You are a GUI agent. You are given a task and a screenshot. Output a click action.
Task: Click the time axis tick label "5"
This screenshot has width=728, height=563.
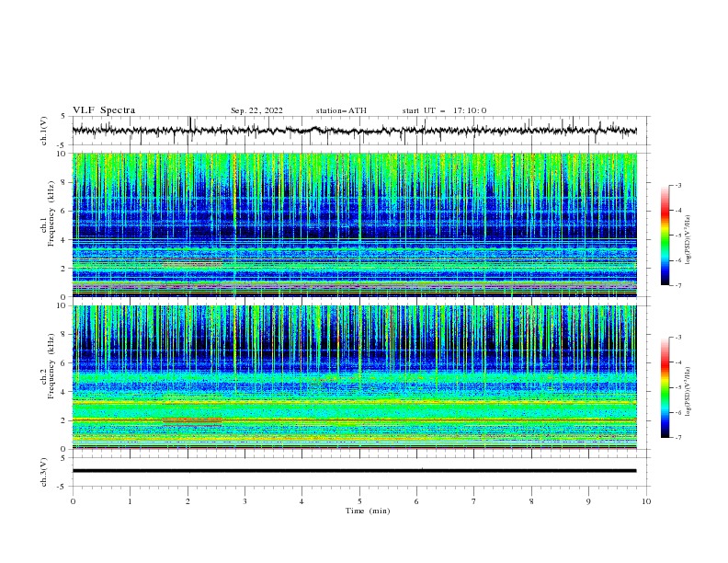[359, 501]
